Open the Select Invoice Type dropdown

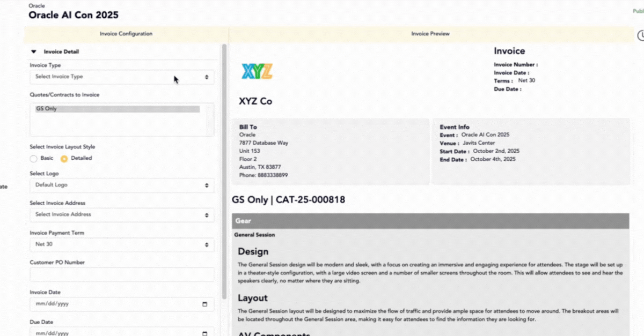[122, 77]
